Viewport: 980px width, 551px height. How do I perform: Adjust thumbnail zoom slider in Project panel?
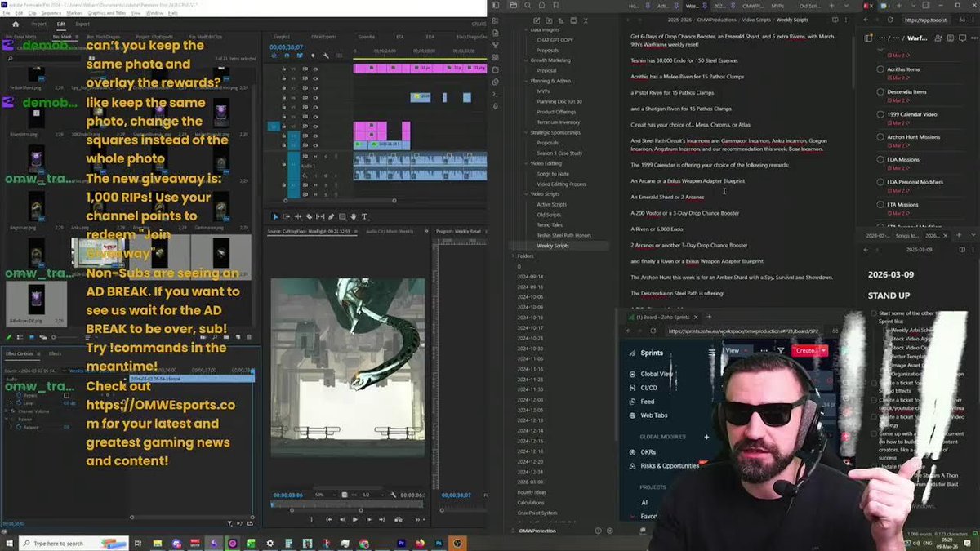pos(65,337)
